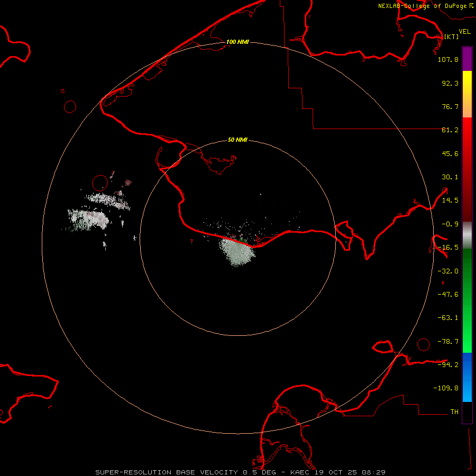This screenshot has height=476, width=476.
Task: Click the 45.6 scale value
Action: tap(450, 153)
